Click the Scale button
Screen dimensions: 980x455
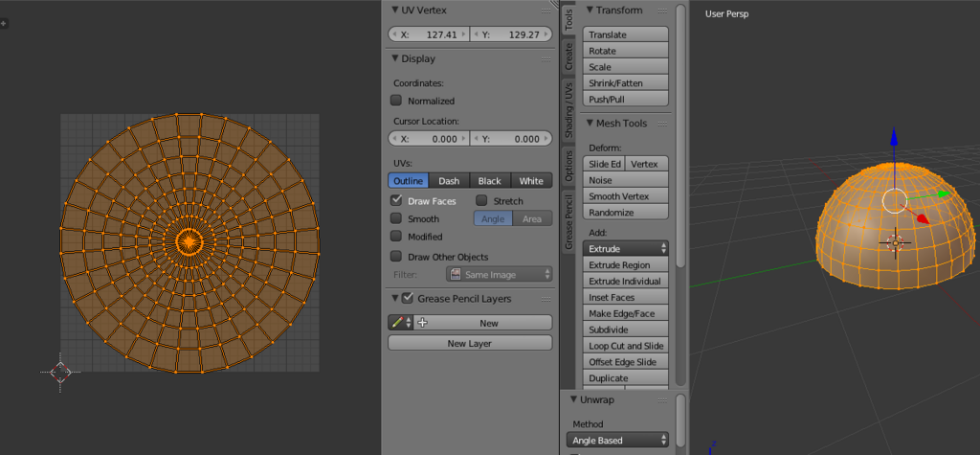tap(626, 67)
